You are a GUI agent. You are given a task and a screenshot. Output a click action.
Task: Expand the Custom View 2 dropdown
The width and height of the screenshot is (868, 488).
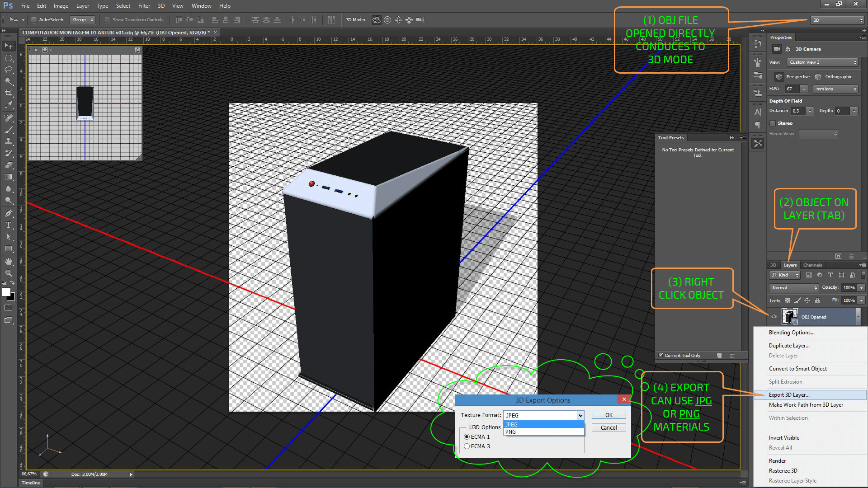(822, 62)
